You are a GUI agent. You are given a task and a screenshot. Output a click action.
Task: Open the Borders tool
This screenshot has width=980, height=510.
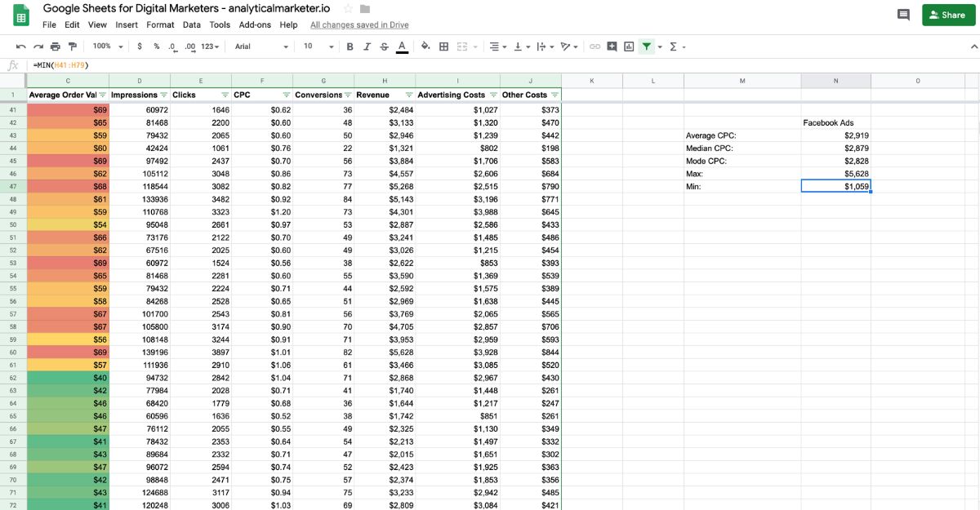443,47
